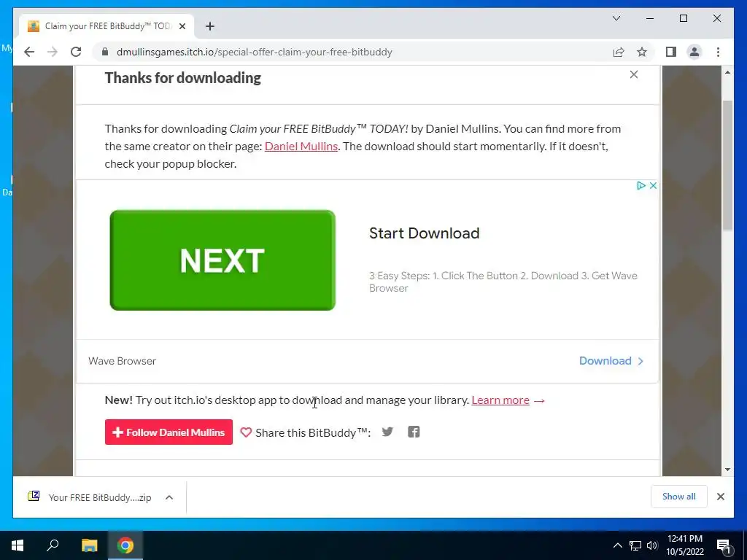This screenshot has height=560, width=747.
Task: Open File Explorer from the taskbar
Action: [89, 545]
